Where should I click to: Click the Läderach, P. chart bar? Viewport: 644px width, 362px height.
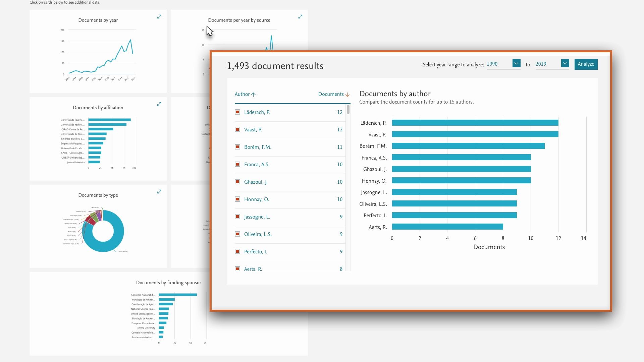tap(475, 123)
